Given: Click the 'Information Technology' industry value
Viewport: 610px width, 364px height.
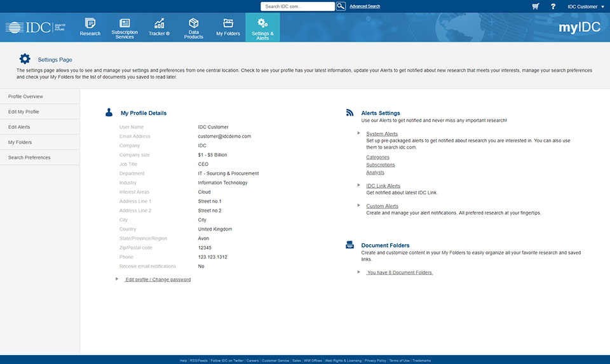Looking at the screenshot, I should [x=222, y=183].
